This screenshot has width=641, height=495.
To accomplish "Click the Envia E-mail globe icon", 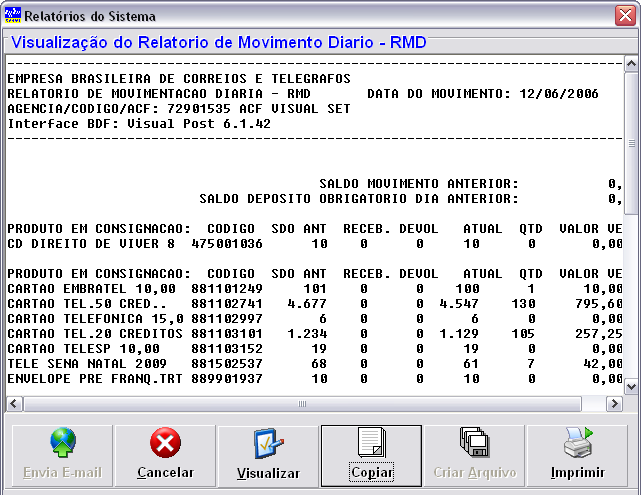I will (x=63, y=442).
